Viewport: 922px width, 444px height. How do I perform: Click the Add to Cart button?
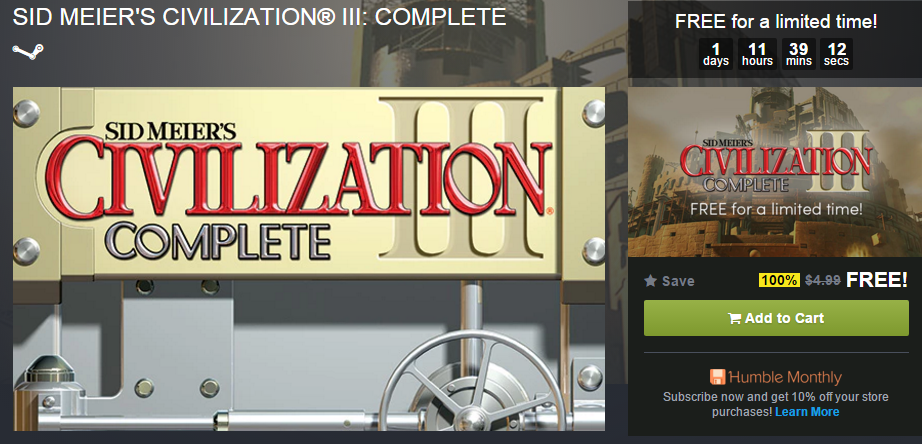(776, 318)
